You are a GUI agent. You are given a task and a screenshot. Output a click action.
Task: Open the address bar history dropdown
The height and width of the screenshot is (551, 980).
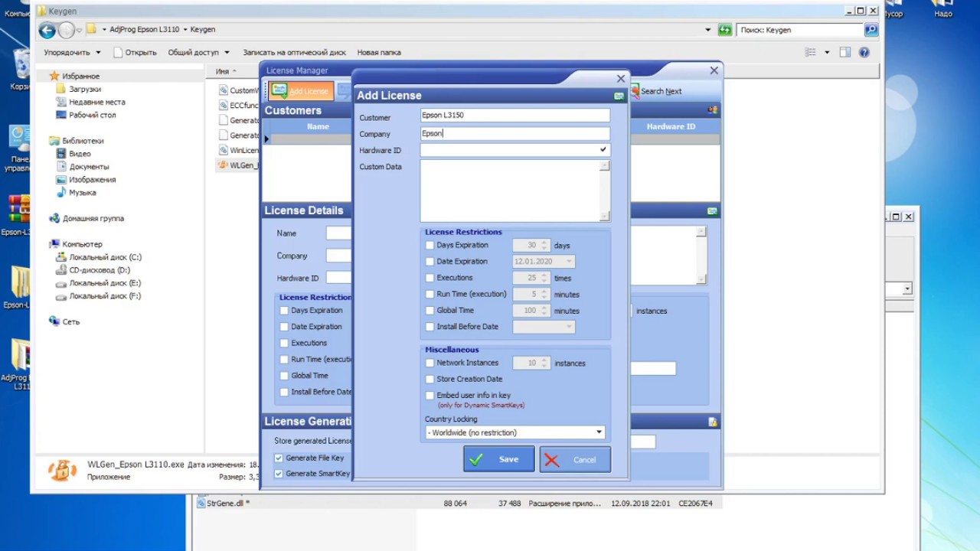point(708,30)
